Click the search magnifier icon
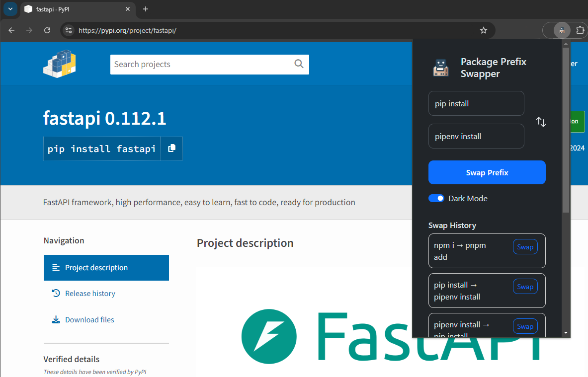 (x=299, y=64)
